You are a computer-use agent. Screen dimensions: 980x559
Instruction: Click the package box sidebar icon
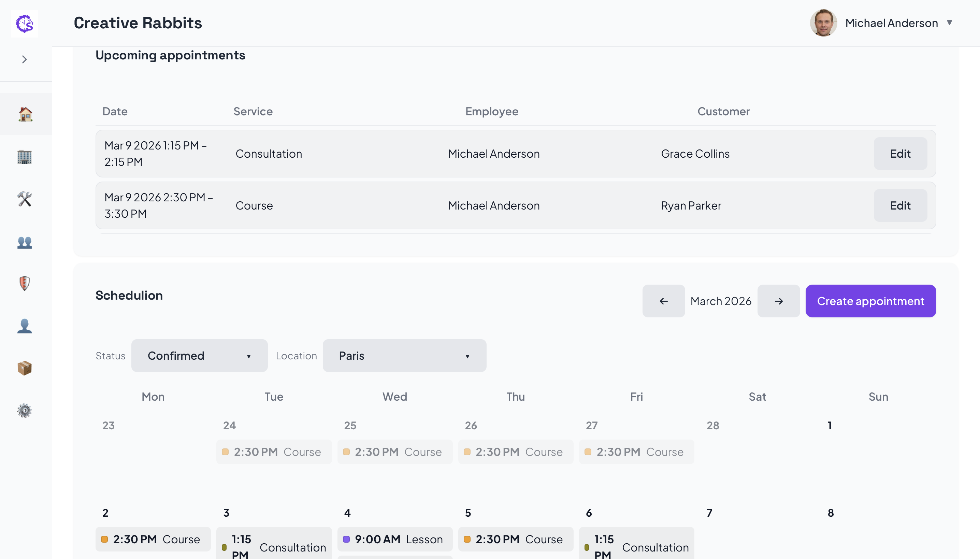[x=25, y=368]
